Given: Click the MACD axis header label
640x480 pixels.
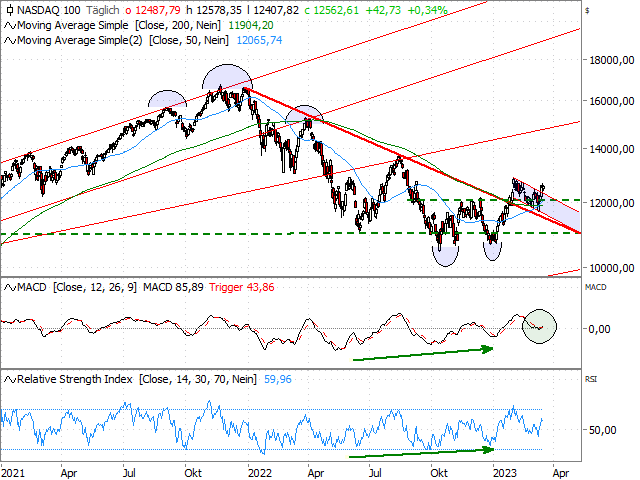Looking at the screenshot, I should pos(596,287).
